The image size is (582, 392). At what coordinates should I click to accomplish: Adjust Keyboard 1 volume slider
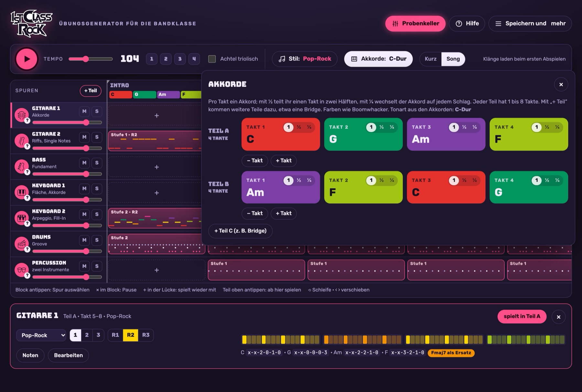click(67, 200)
